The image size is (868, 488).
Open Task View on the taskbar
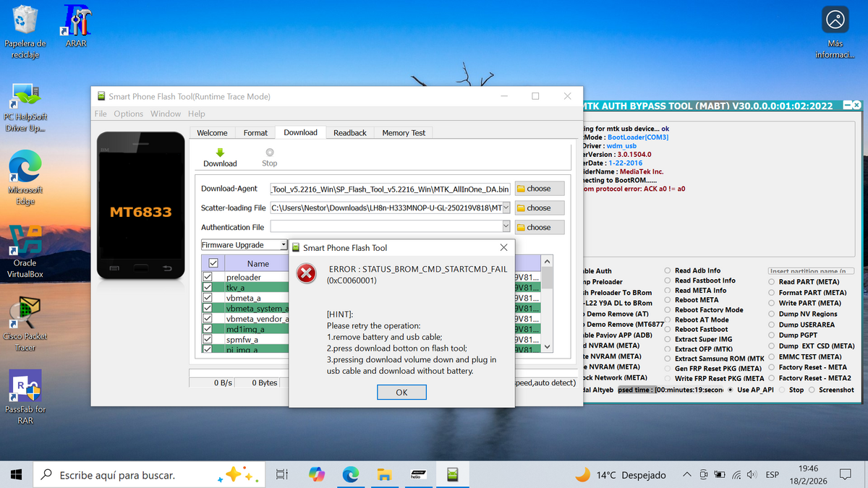(x=282, y=475)
